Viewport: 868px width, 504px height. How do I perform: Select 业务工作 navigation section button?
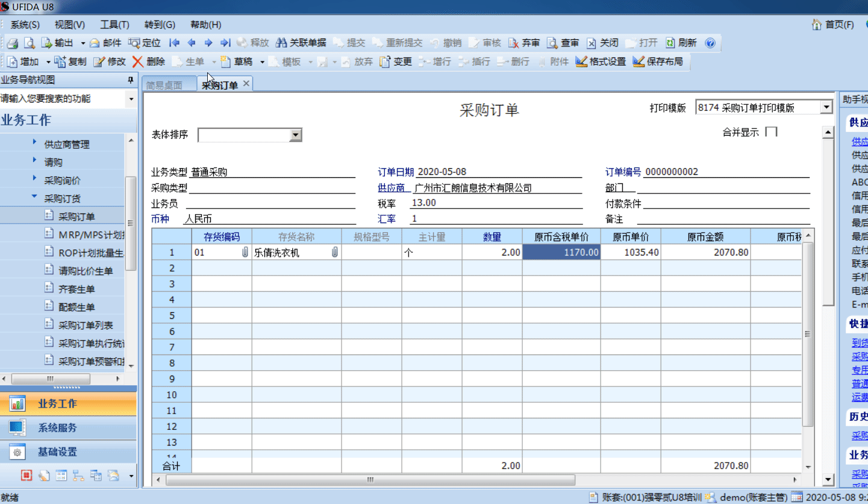[68, 404]
